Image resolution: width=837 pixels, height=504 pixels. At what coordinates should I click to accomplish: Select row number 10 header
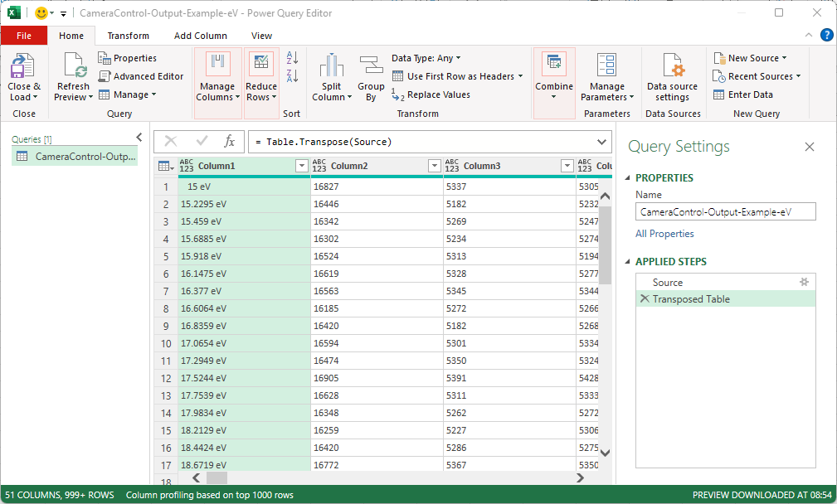point(166,343)
